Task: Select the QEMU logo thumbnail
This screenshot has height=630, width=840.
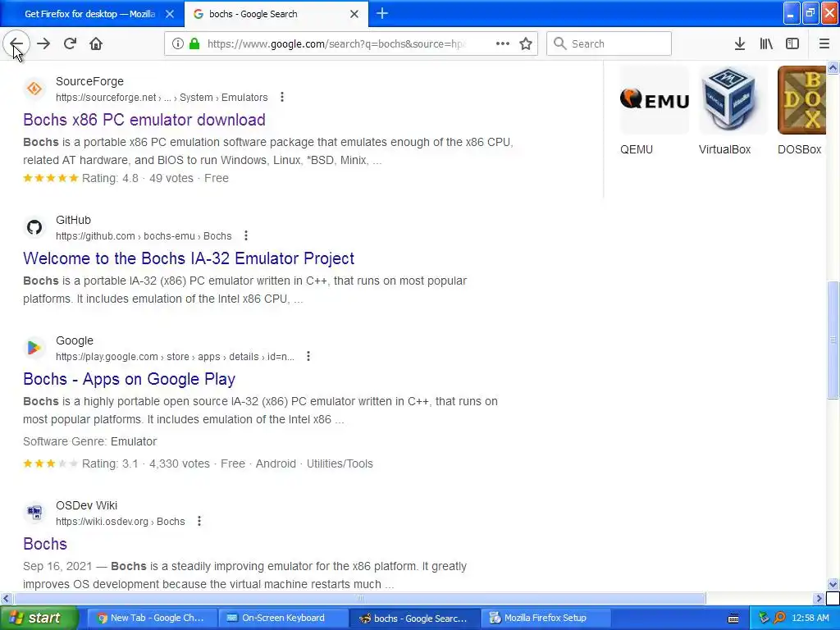Action: tap(655, 99)
